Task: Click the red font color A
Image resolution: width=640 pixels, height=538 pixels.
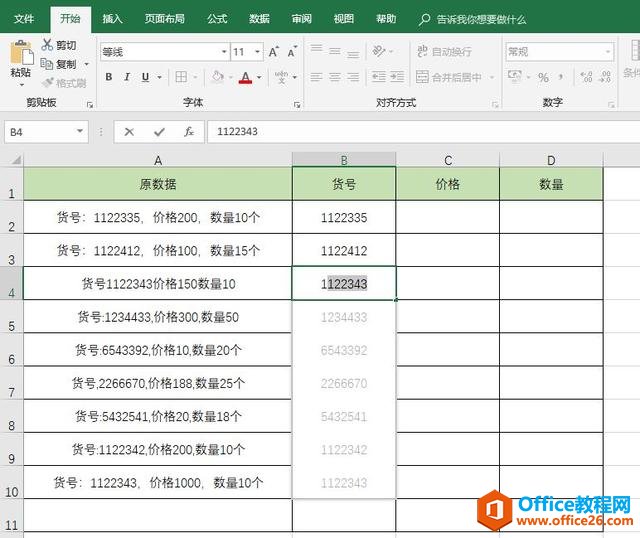Action: [x=245, y=77]
